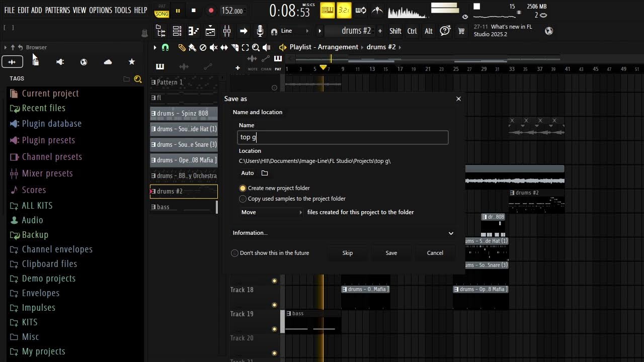644x362 pixels.
Task: Select the playlist Playback speaker tool
Action: point(267,47)
